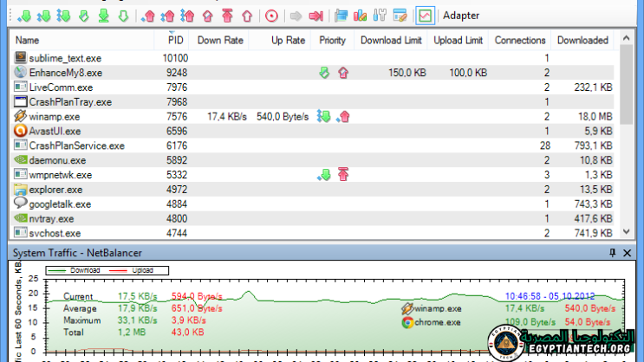Click the Download Limit column header

(x=391, y=40)
